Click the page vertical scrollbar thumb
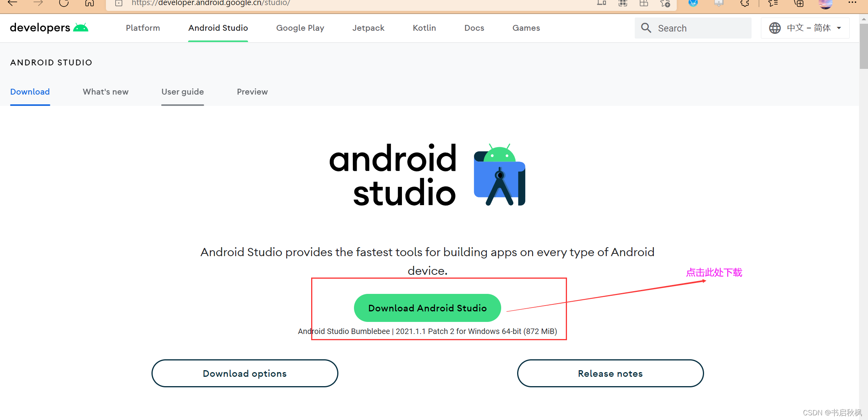 [x=863, y=46]
